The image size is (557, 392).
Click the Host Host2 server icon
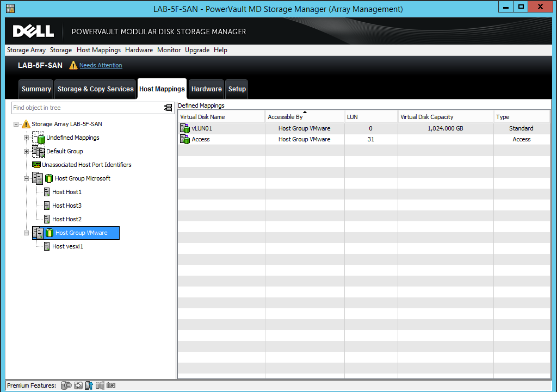(x=47, y=219)
